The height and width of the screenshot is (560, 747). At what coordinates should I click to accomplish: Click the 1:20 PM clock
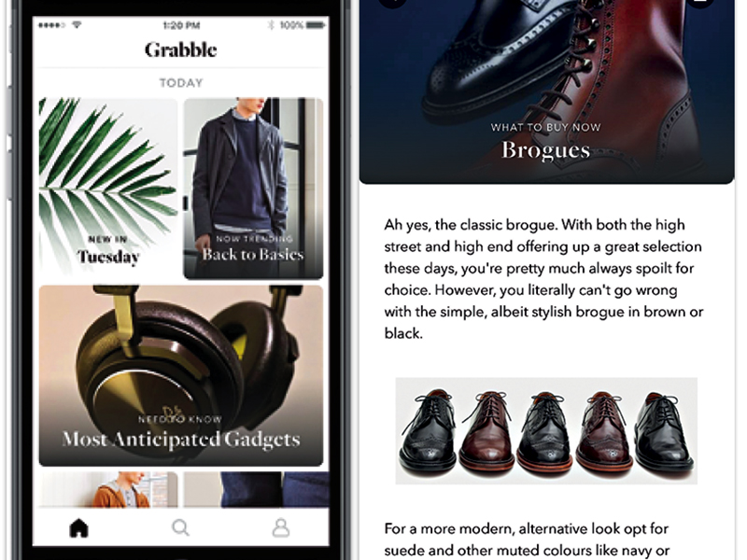coord(181,25)
